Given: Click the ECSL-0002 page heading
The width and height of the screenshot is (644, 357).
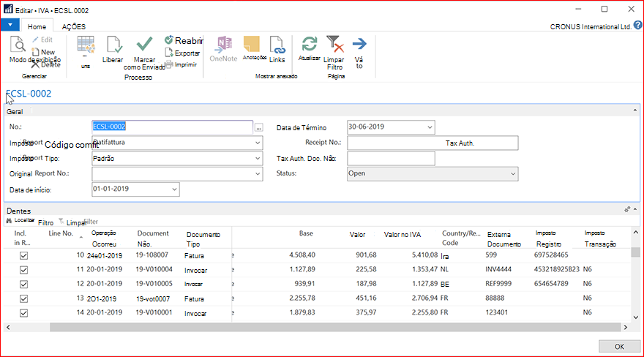Looking at the screenshot, I should pyautogui.click(x=29, y=94).
